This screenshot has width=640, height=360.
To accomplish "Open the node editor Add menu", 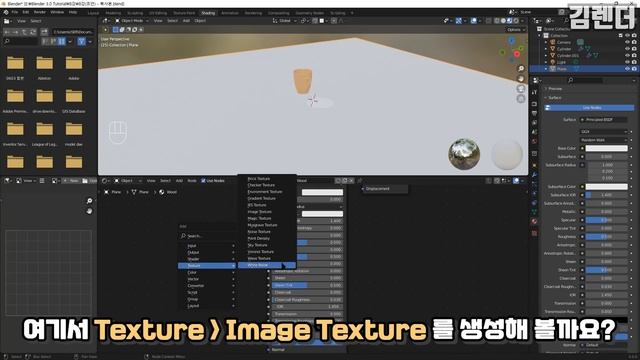I will pos(179,180).
